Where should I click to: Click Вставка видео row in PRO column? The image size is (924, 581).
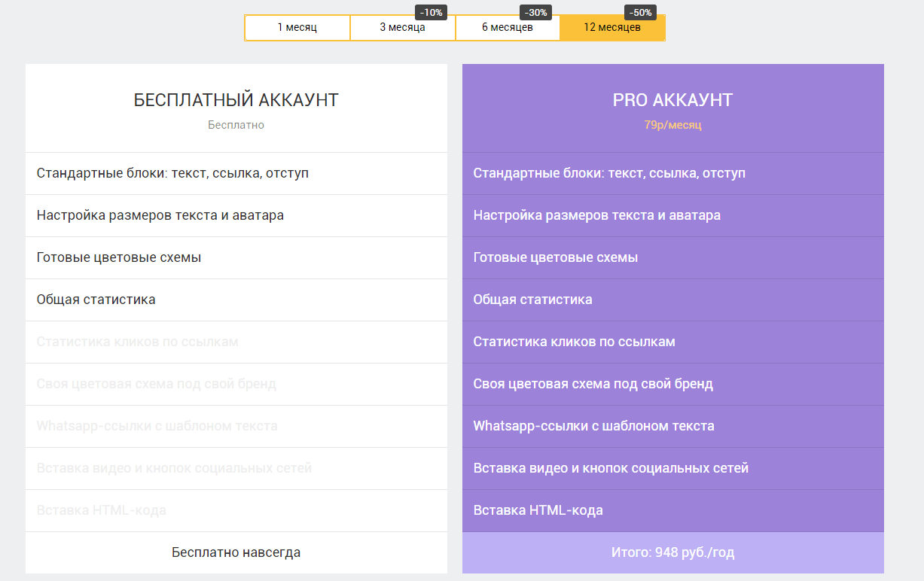[x=611, y=468]
